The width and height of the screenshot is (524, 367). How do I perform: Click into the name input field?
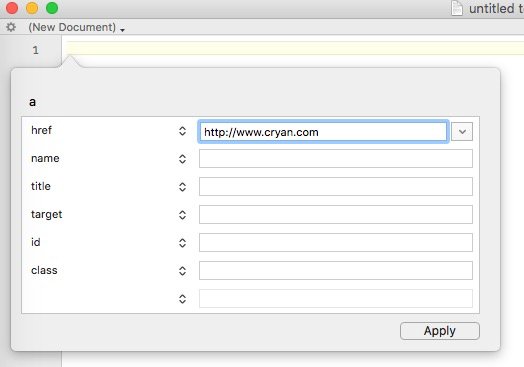click(x=336, y=159)
